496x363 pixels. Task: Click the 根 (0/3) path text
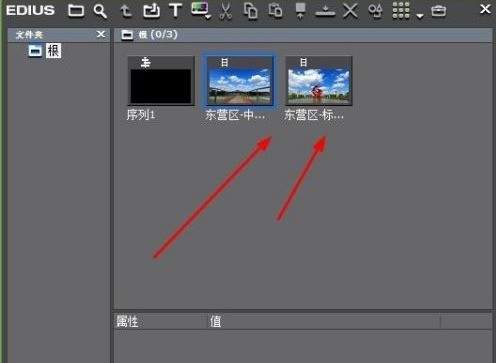point(158,34)
